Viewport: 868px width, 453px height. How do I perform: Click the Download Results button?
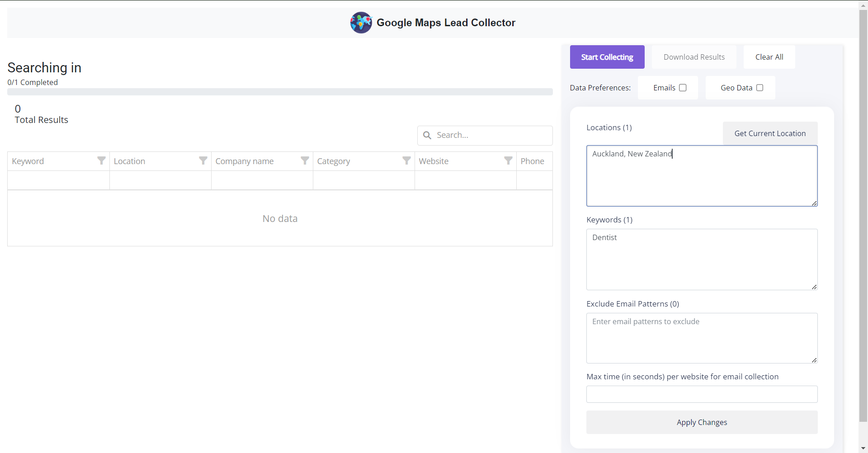coord(694,57)
